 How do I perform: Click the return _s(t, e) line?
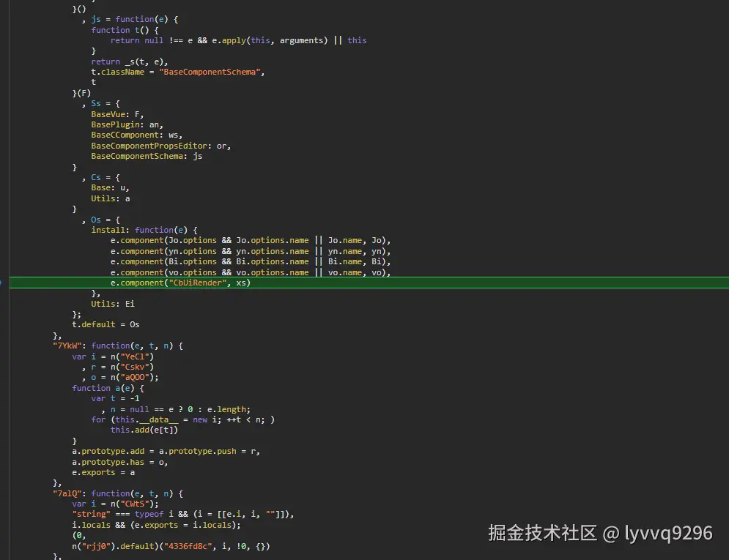[x=129, y=61]
